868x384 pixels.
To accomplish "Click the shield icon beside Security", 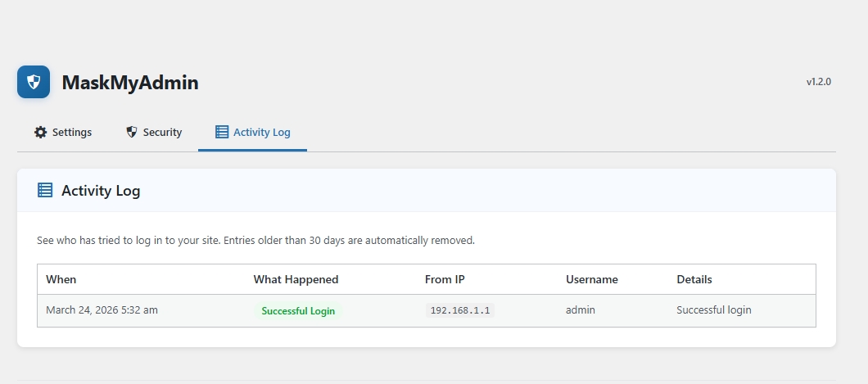I will 132,132.
